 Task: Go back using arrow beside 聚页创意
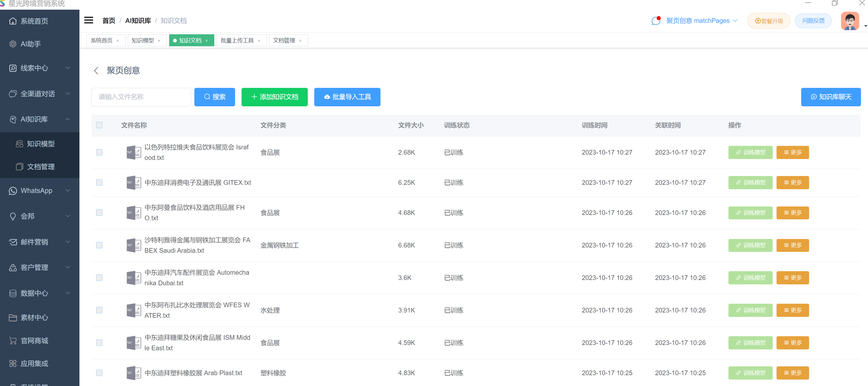coord(96,70)
